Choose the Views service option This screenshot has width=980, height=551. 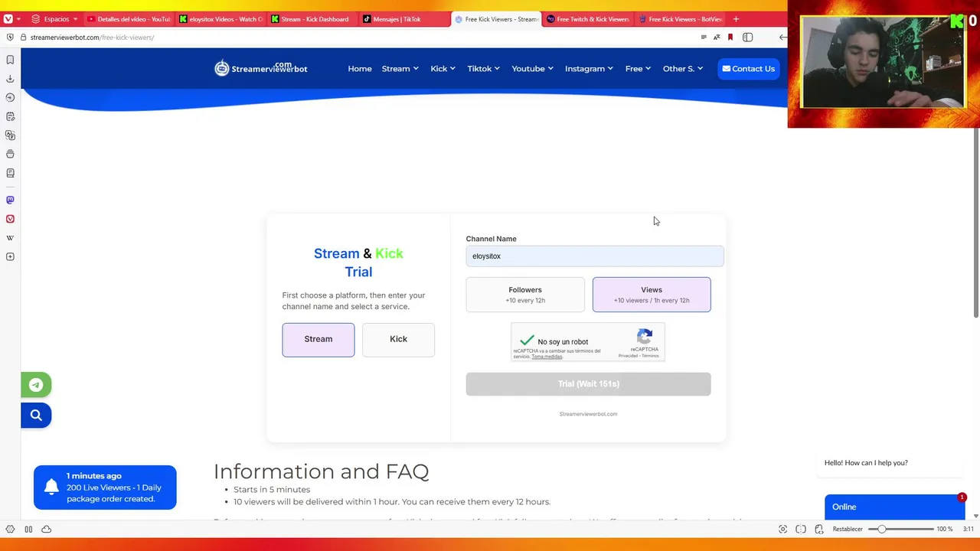point(652,295)
